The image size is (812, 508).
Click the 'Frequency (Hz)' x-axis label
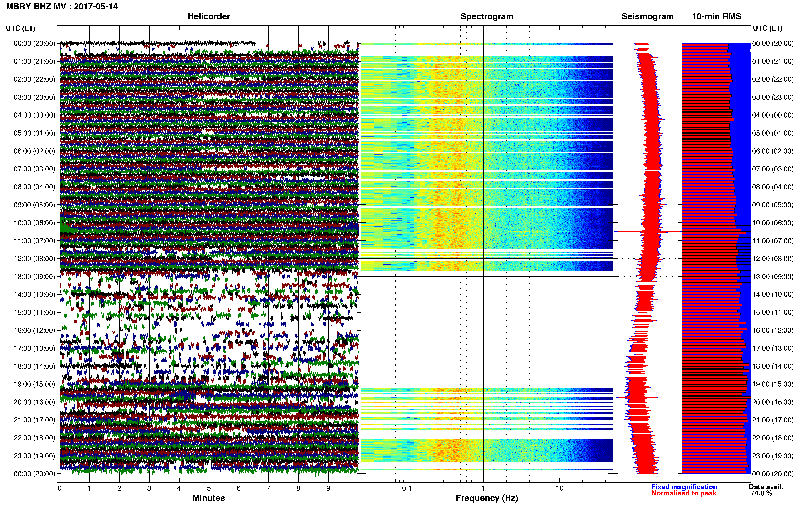coord(487,498)
